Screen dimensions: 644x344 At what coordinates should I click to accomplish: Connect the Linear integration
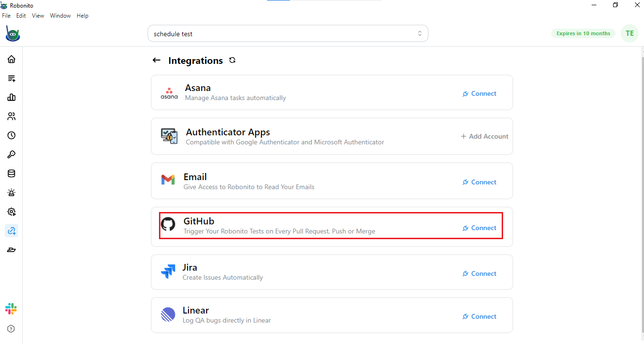pos(479,316)
